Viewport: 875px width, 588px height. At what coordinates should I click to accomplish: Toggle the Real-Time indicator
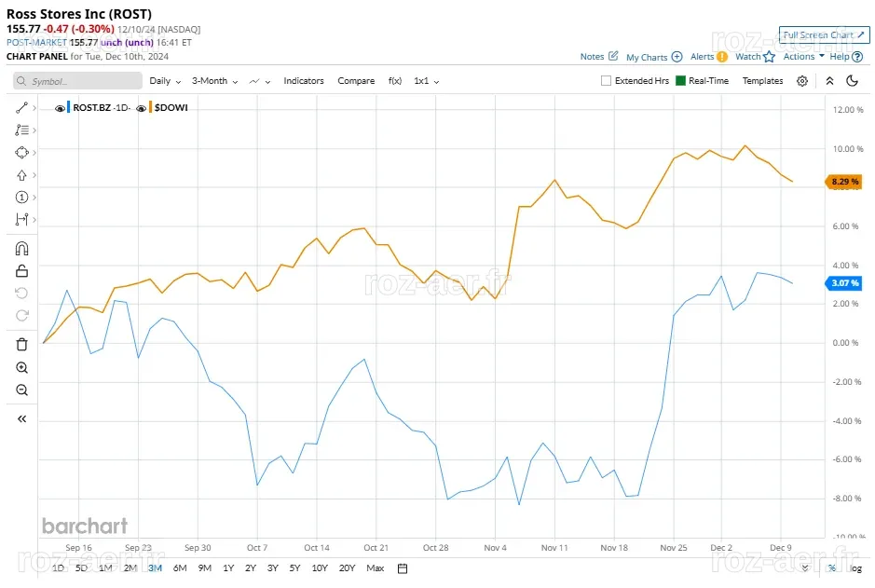(x=680, y=80)
